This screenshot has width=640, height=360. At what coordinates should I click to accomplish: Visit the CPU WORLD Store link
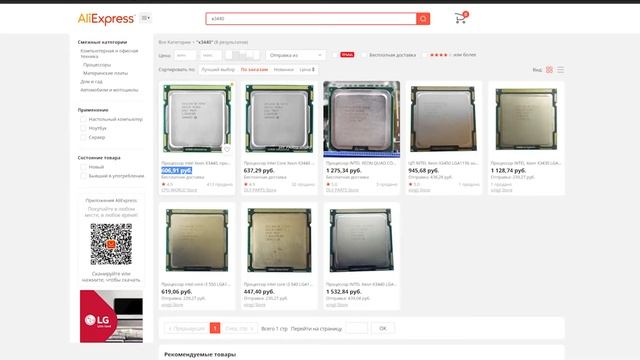point(179,190)
